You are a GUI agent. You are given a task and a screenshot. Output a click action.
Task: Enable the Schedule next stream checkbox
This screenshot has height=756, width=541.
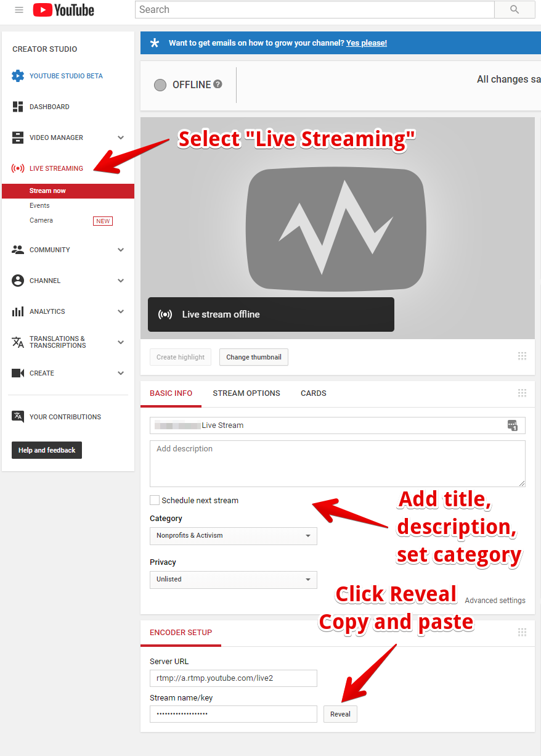[x=155, y=500]
